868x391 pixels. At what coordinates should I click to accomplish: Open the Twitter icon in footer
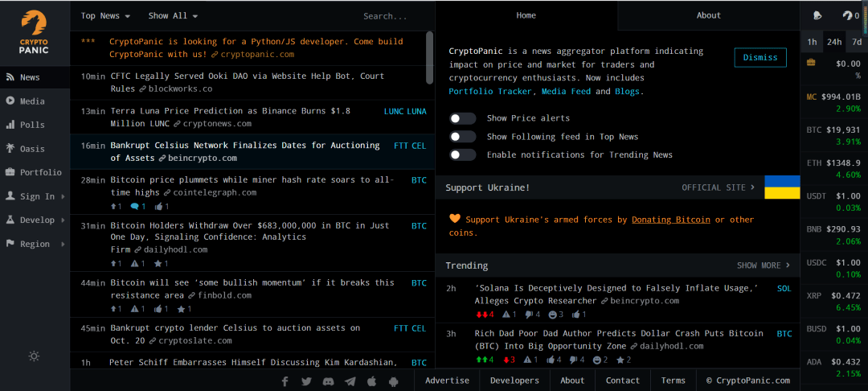(x=307, y=381)
